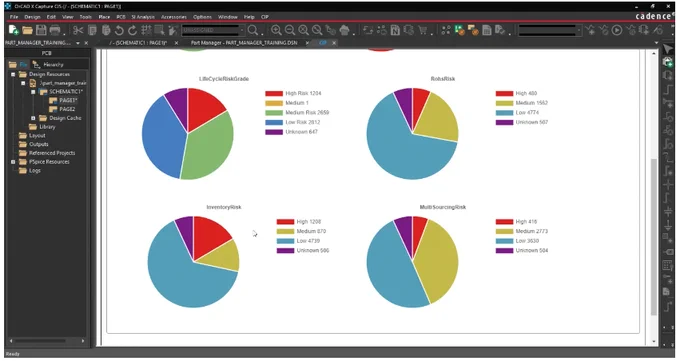Click the scroll down arrow of chart view
Viewport: 680px width, 361px height.
pos(654,341)
